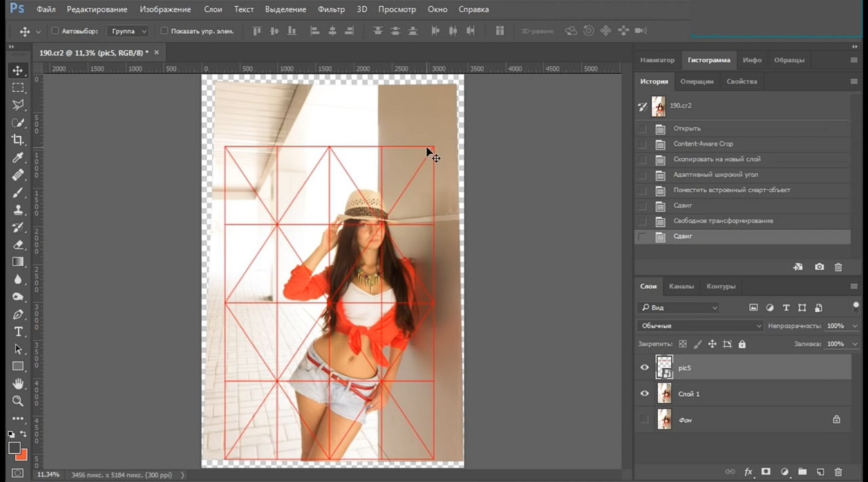Set history brush source at Content-Aware Crop state
Screen dimensions: 868x482
[642, 144]
